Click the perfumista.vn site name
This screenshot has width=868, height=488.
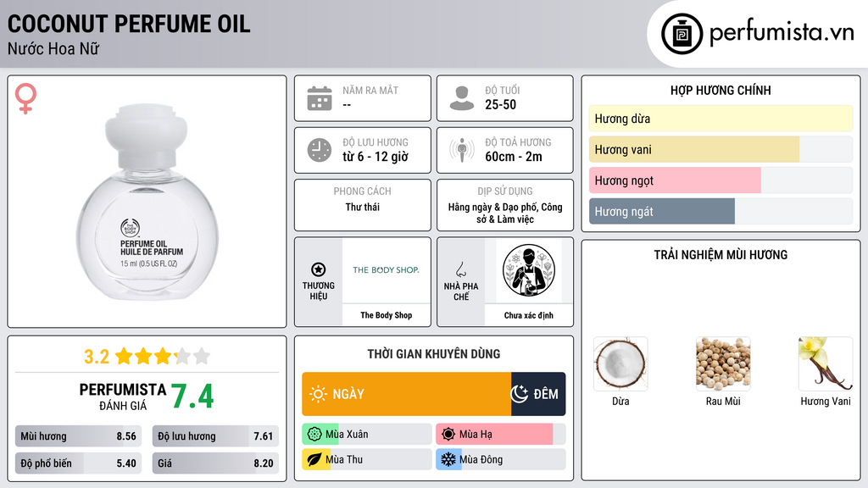click(x=782, y=33)
